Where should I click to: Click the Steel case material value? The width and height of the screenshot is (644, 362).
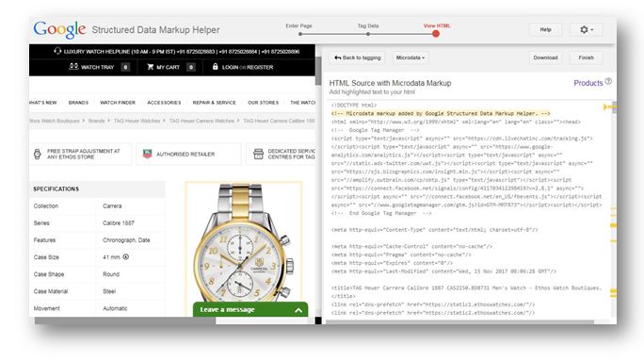pyautogui.click(x=109, y=291)
